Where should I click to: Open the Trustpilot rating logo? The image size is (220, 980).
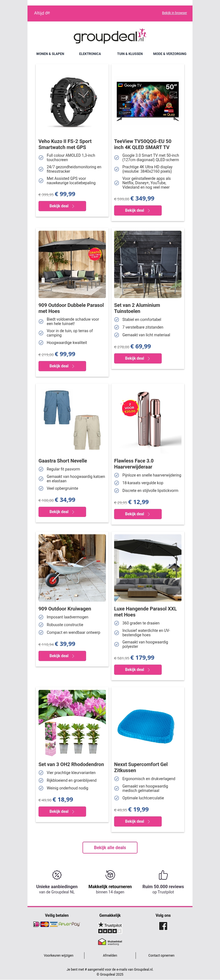110,927
